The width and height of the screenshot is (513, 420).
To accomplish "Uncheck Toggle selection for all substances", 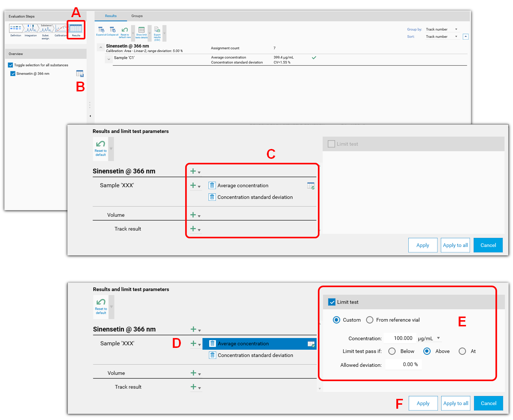I will (11, 65).
